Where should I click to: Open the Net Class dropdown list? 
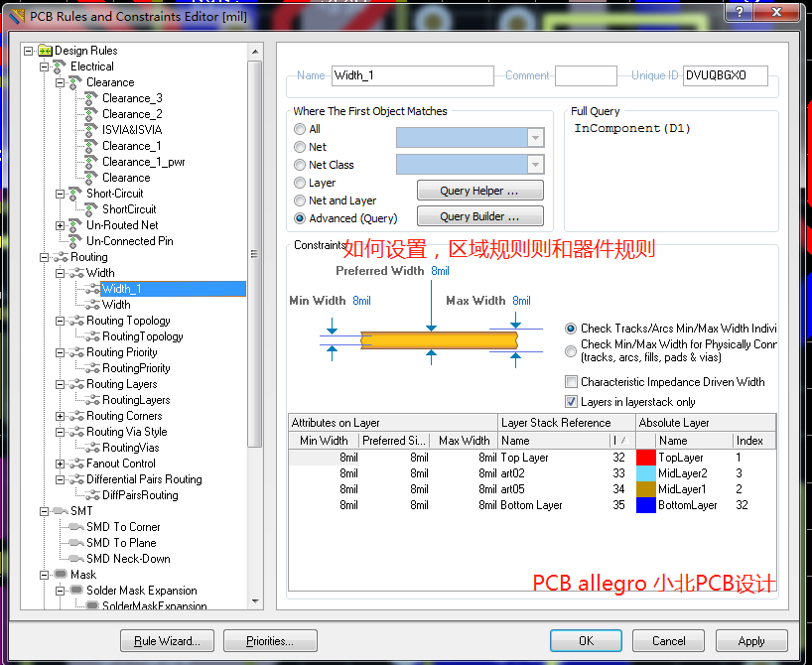point(535,164)
